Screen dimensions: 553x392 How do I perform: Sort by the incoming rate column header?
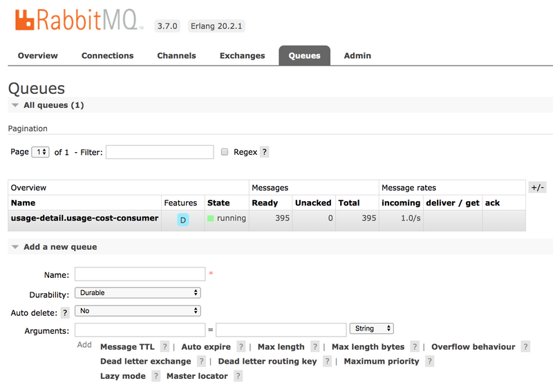(x=401, y=203)
